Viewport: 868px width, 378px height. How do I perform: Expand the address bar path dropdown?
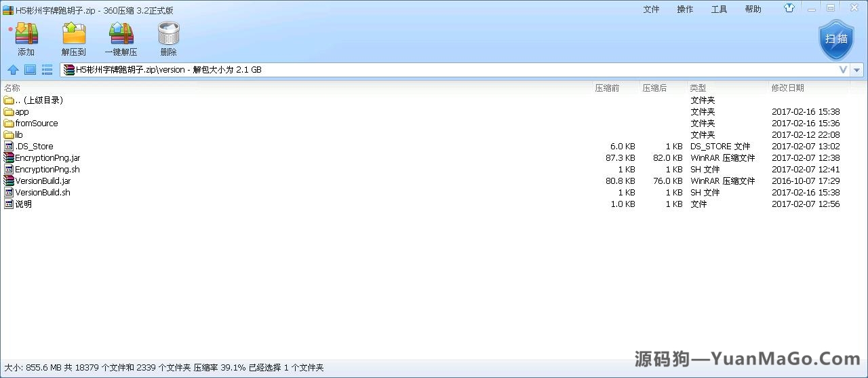(x=844, y=70)
